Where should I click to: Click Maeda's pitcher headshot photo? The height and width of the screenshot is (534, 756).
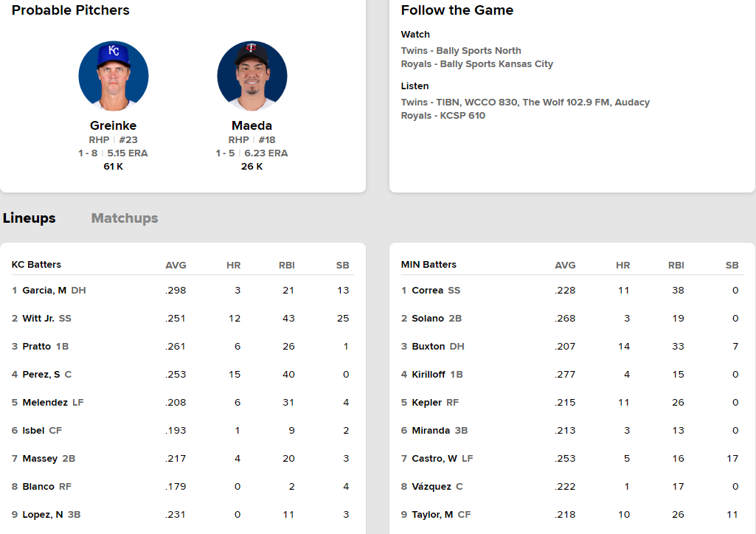coord(252,76)
